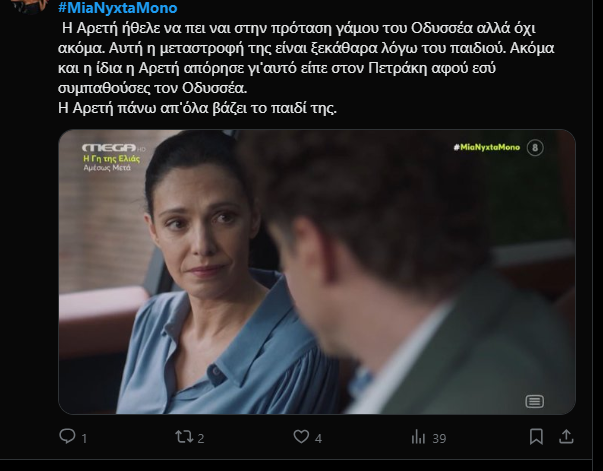
Task: Click the circled 8 rating badge
Action: (x=535, y=148)
